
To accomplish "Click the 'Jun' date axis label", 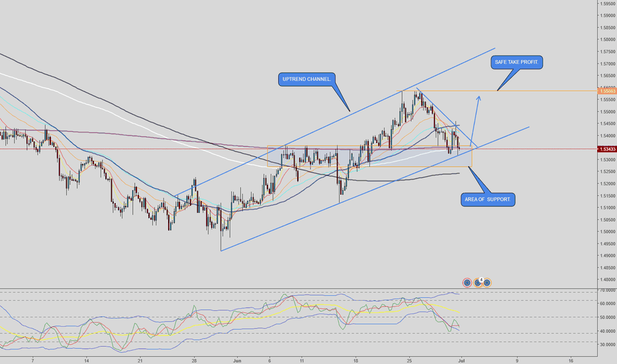I will [x=237, y=360].
